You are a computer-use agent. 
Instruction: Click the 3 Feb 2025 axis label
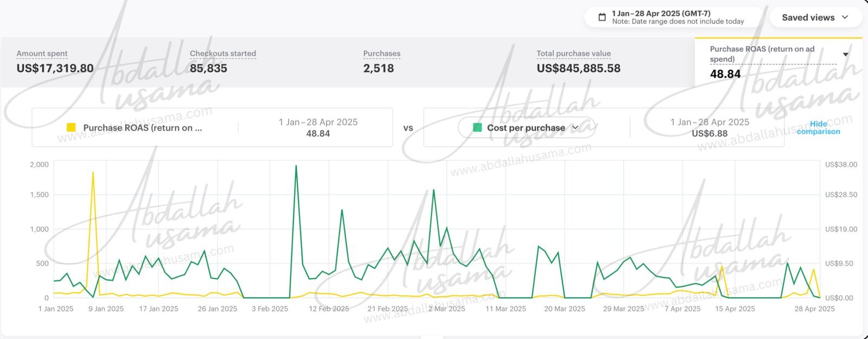(x=270, y=309)
